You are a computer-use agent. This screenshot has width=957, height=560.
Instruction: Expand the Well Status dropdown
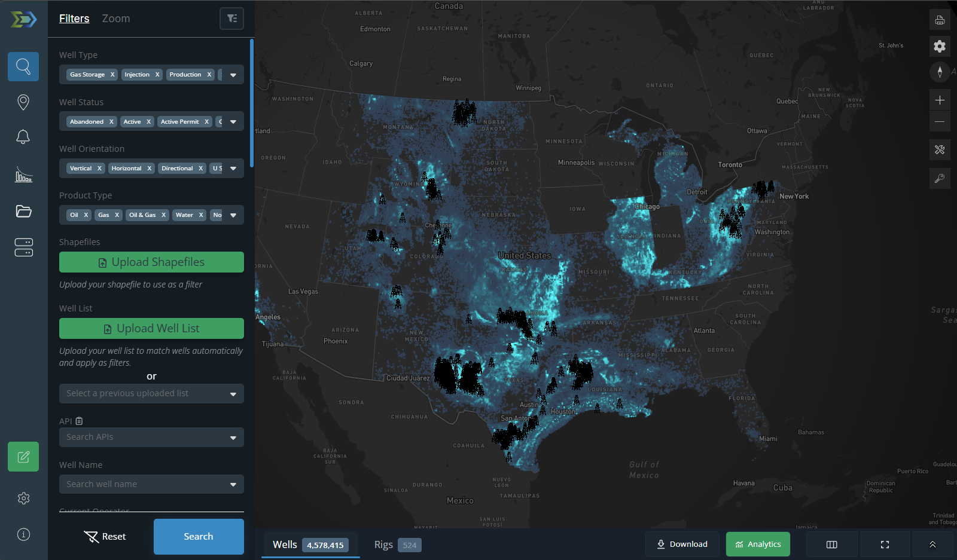pyautogui.click(x=233, y=122)
